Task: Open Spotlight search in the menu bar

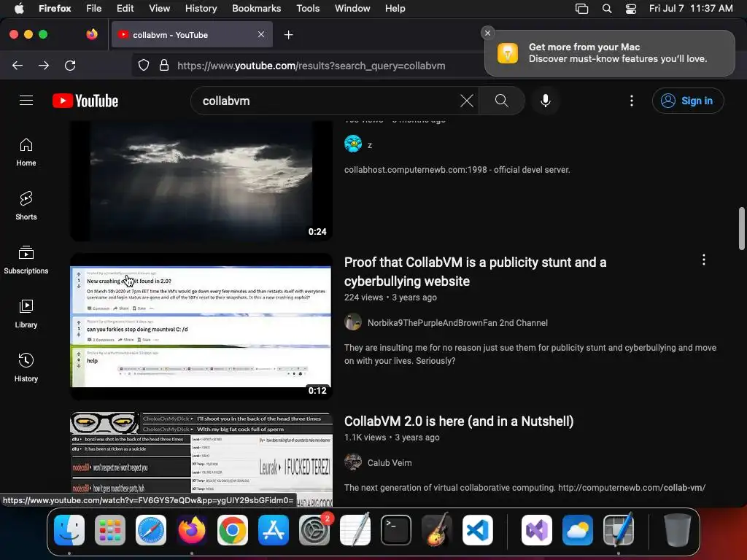Action: pyautogui.click(x=607, y=9)
